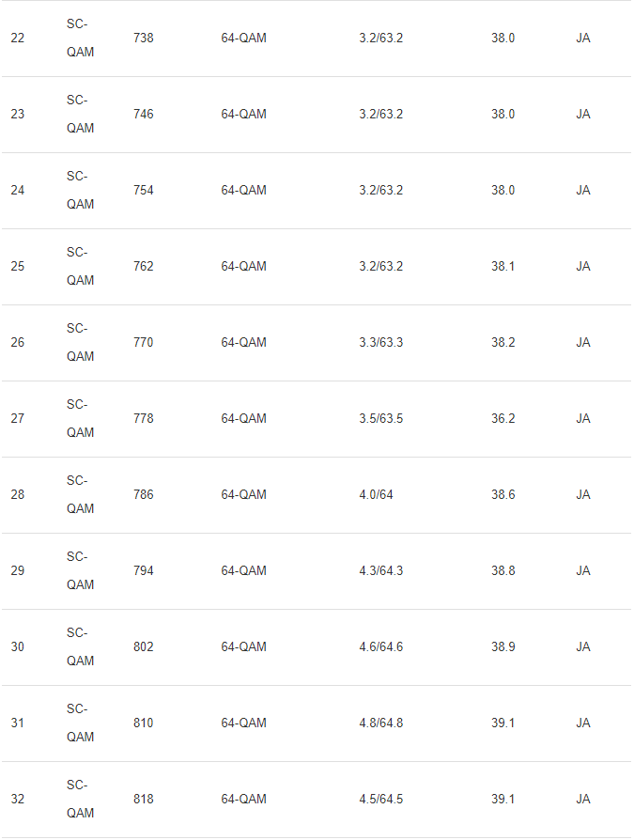
Task: Select the 818 frequency cell
Action: pyautogui.click(x=144, y=800)
